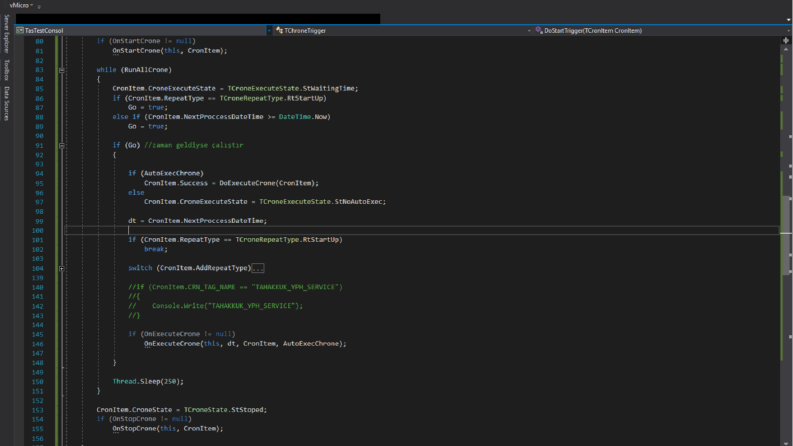Image resolution: width=793 pixels, height=446 pixels.
Task: Click 'OnExecuteCrone(this, dt, CronItem, AutoExecChrone);' line
Action: pyautogui.click(x=245, y=343)
